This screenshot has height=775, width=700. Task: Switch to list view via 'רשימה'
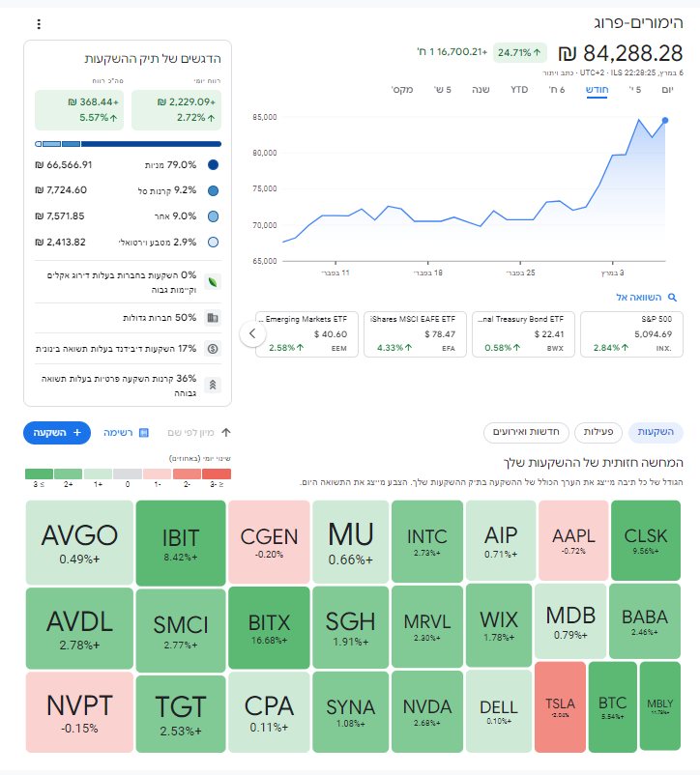(x=125, y=433)
